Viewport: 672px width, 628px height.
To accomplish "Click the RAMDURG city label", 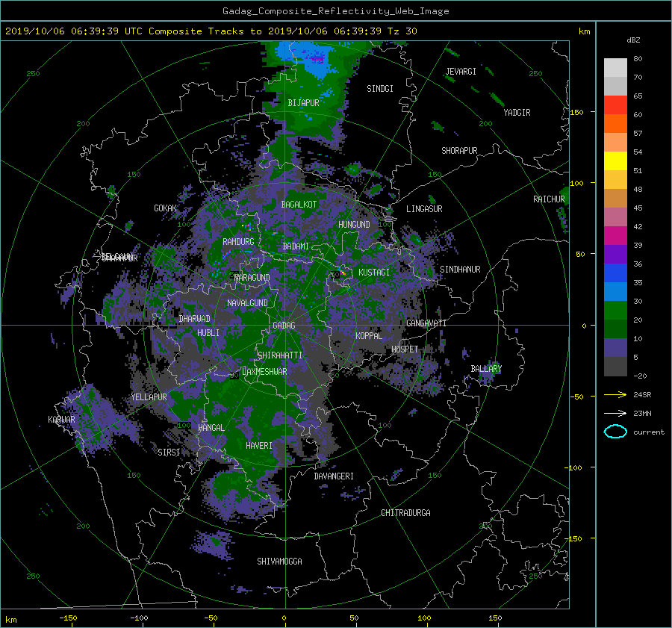I will [238, 242].
